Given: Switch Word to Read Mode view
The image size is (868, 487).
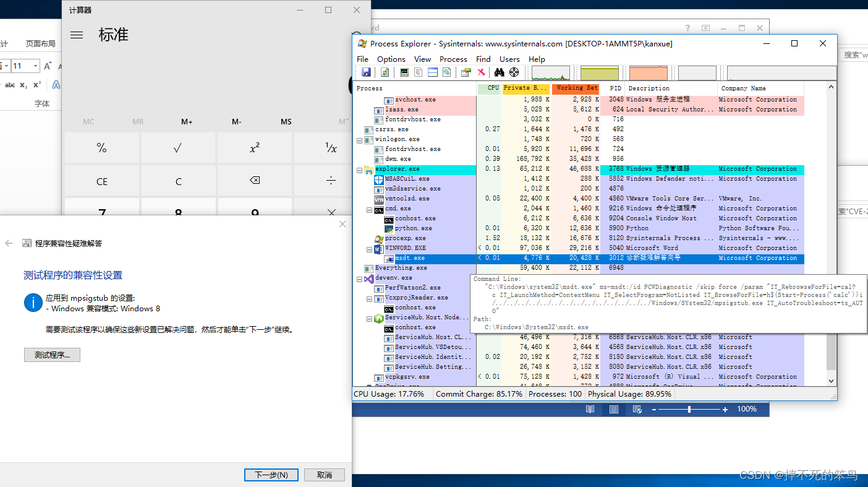Looking at the screenshot, I should point(590,408).
